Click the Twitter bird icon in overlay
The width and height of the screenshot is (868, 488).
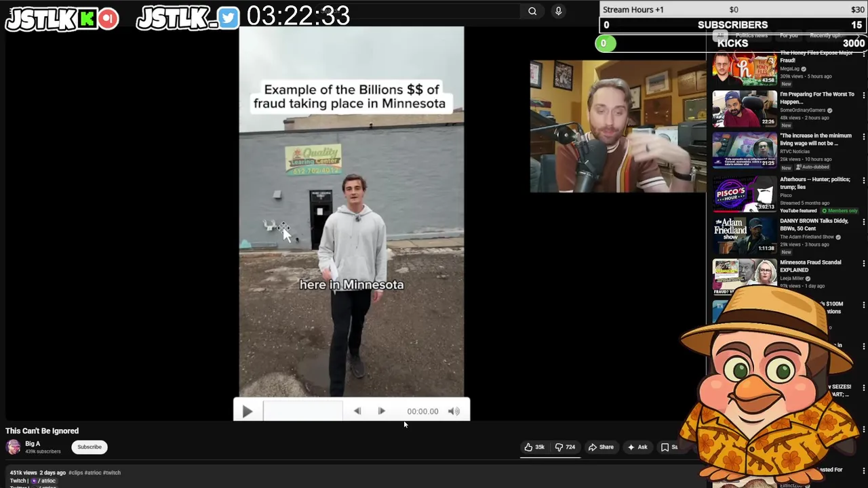pyautogui.click(x=229, y=18)
